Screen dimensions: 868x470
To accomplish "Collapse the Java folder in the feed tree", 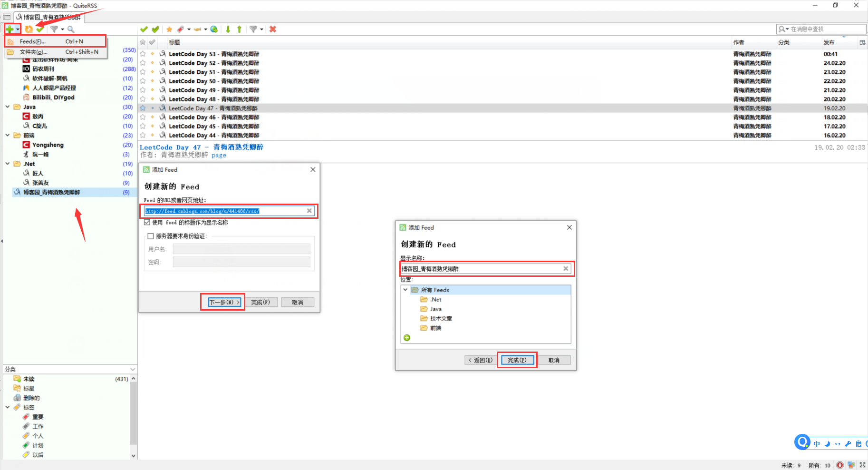I will tap(8, 107).
